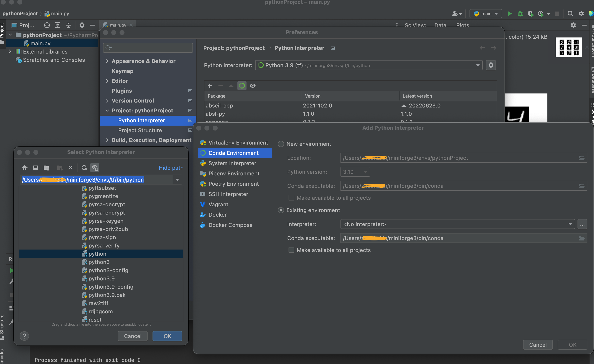
Task: Click the Use Conda package manager icon
Action: point(242,86)
